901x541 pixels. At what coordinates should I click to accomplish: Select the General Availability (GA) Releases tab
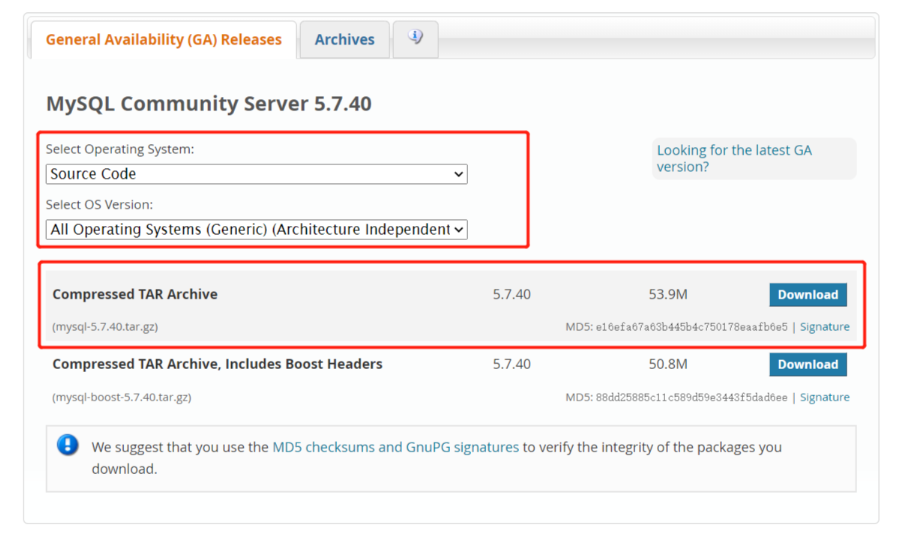pos(164,40)
